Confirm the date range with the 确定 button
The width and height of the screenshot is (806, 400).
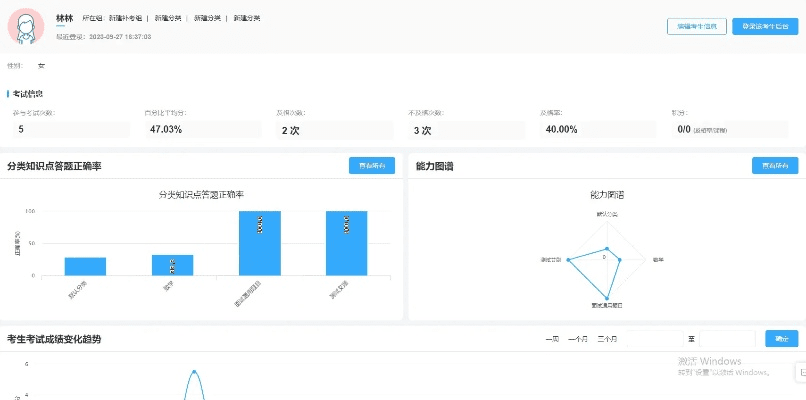click(781, 338)
